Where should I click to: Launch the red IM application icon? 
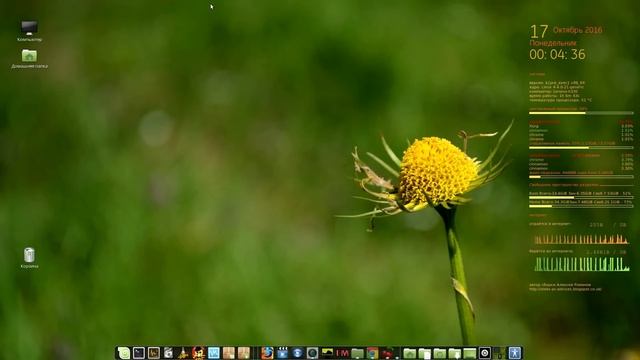[x=342, y=353]
